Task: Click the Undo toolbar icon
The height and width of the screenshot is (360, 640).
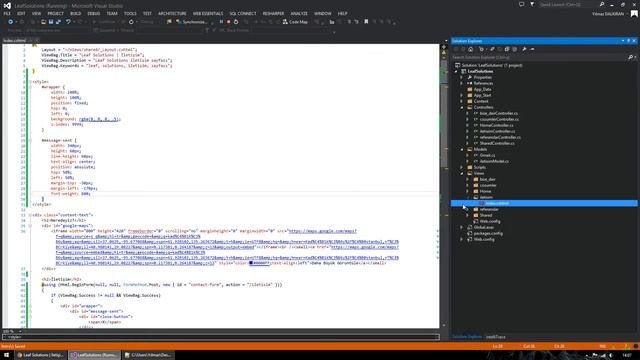Action: pyautogui.click(x=68, y=22)
